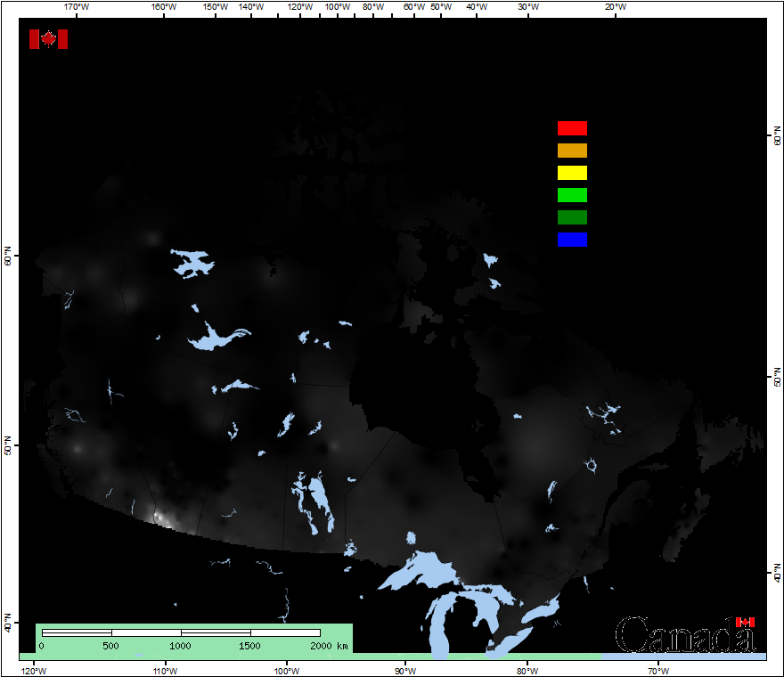Click the 170°W longitude label
The width and height of the screenshot is (784, 677).
click(x=78, y=7)
